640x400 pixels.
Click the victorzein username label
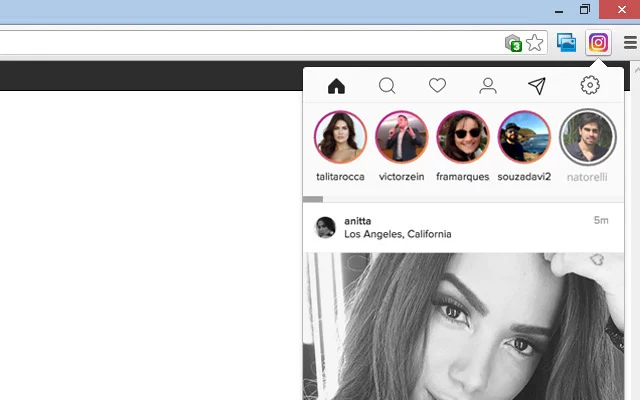[402, 176]
